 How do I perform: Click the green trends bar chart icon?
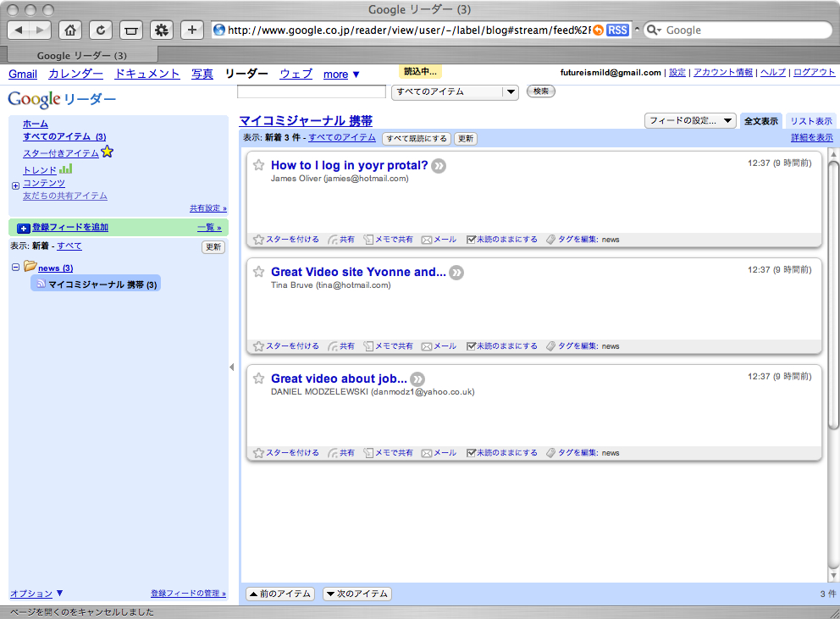(65, 169)
